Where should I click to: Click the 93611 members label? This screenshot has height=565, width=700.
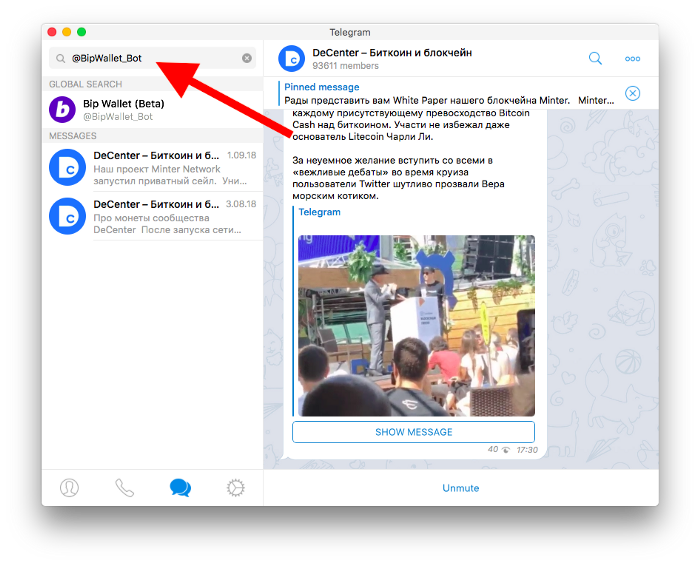click(345, 66)
